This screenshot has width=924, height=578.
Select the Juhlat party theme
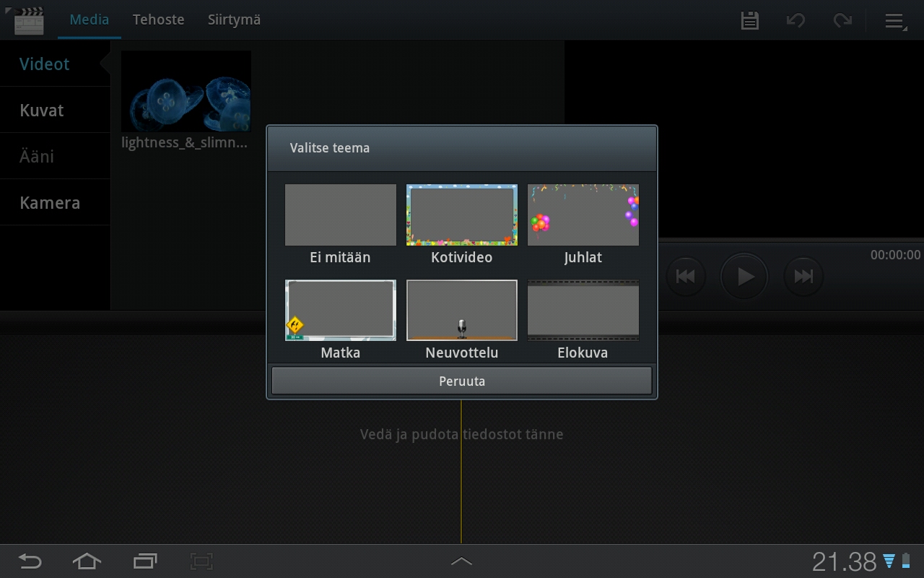[583, 215]
